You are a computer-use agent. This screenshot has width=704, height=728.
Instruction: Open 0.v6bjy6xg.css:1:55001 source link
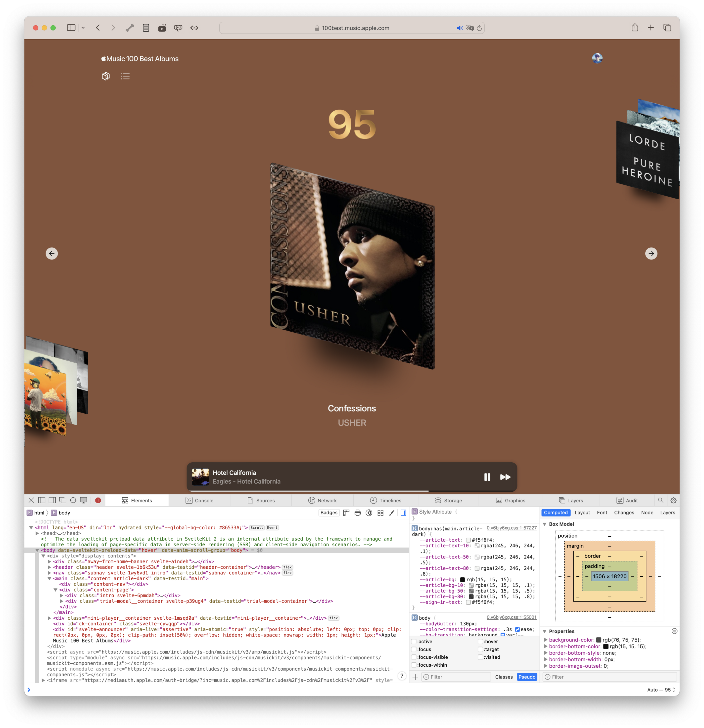(512, 617)
